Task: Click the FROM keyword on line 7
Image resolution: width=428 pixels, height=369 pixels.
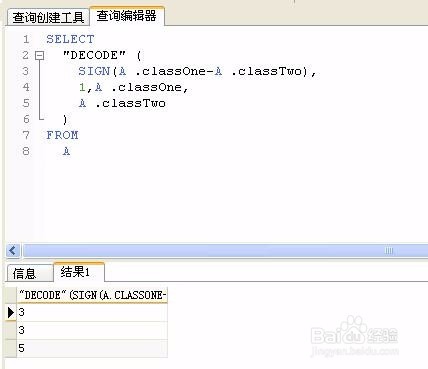Action: click(62, 135)
